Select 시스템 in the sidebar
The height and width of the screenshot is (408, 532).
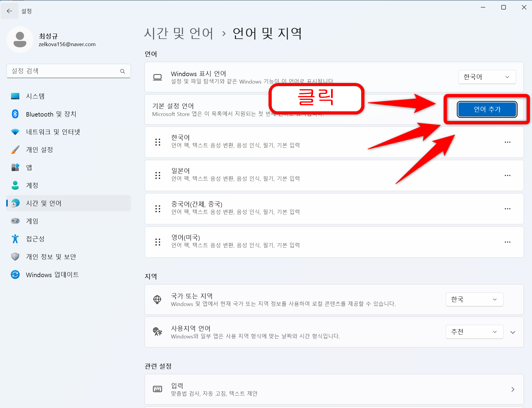[x=68, y=96]
